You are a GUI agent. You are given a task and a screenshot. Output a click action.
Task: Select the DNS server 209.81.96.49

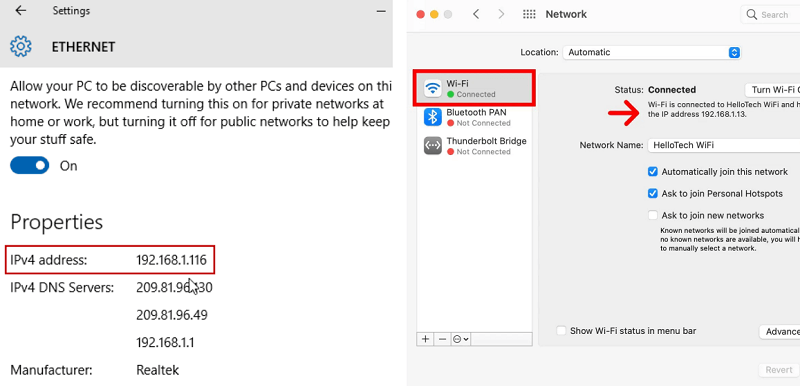[x=172, y=315]
